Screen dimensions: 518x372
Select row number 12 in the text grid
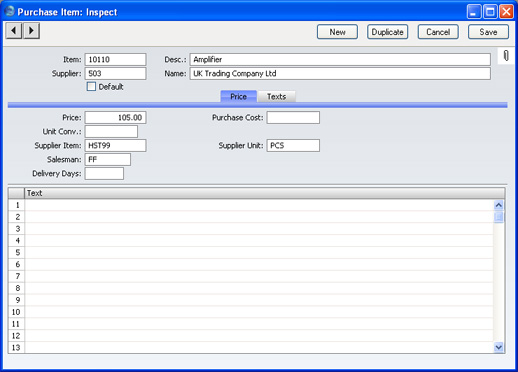pos(17,336)
